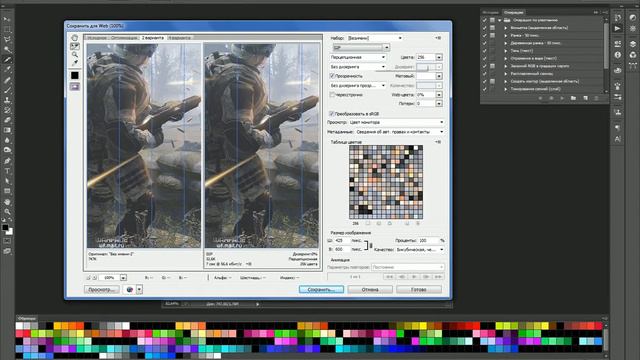Open the optimize menu icon next to Набор

click(x=438, y=38)
